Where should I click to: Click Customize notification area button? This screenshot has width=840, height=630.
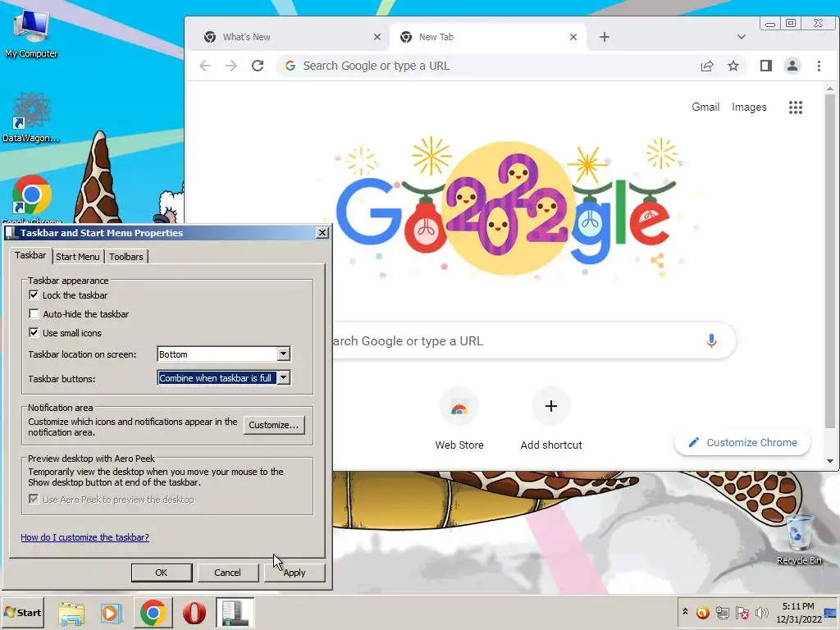[x=274, y=426]
